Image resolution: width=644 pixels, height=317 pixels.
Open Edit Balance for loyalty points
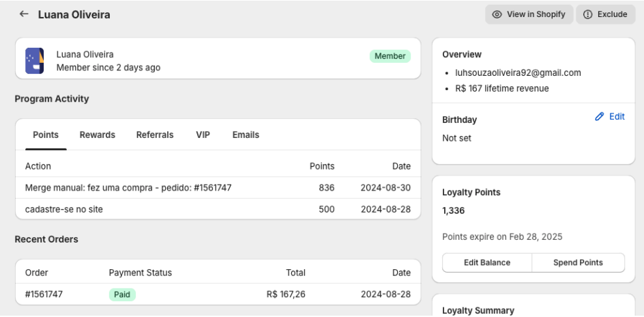tap(487, 263)
